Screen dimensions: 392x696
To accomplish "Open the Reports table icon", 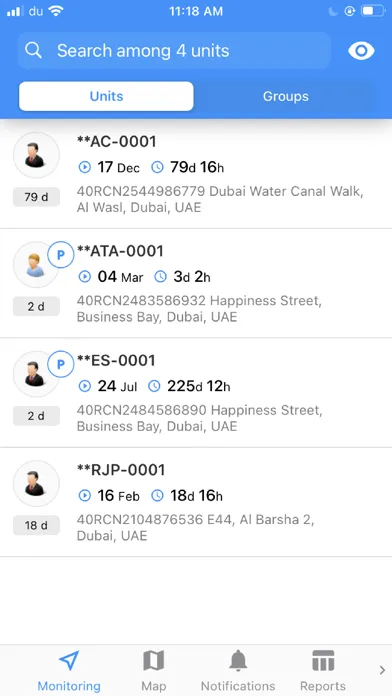I will coord(323,661).
